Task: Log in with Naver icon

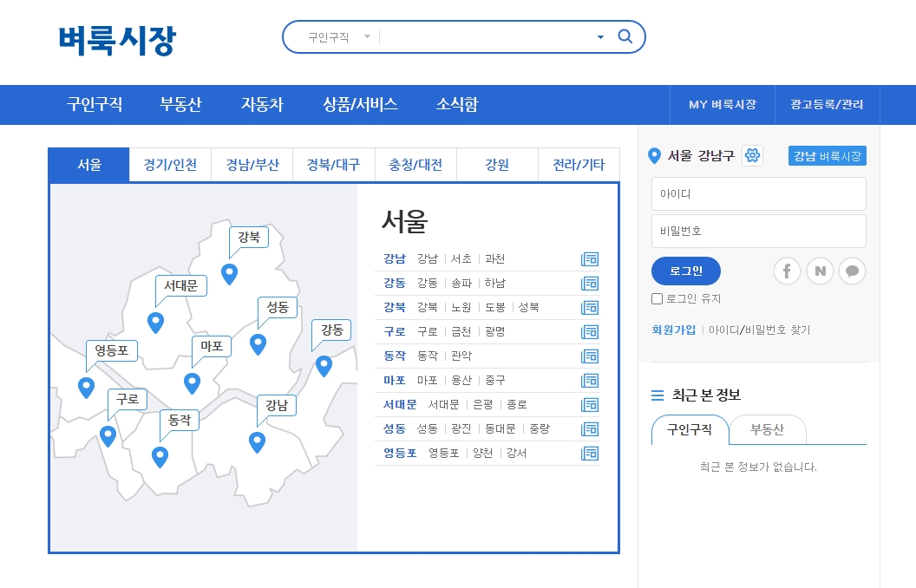Action: 821,271
